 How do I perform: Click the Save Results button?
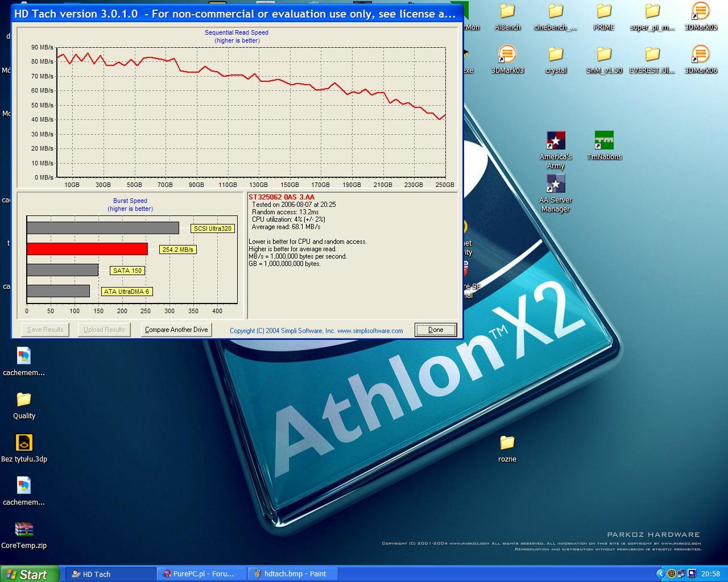pos(45,330)
